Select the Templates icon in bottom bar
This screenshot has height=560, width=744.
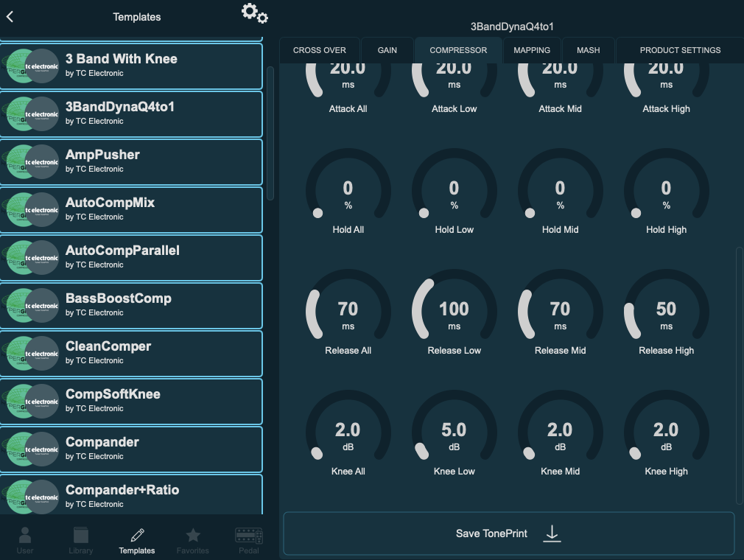[136, 539]
